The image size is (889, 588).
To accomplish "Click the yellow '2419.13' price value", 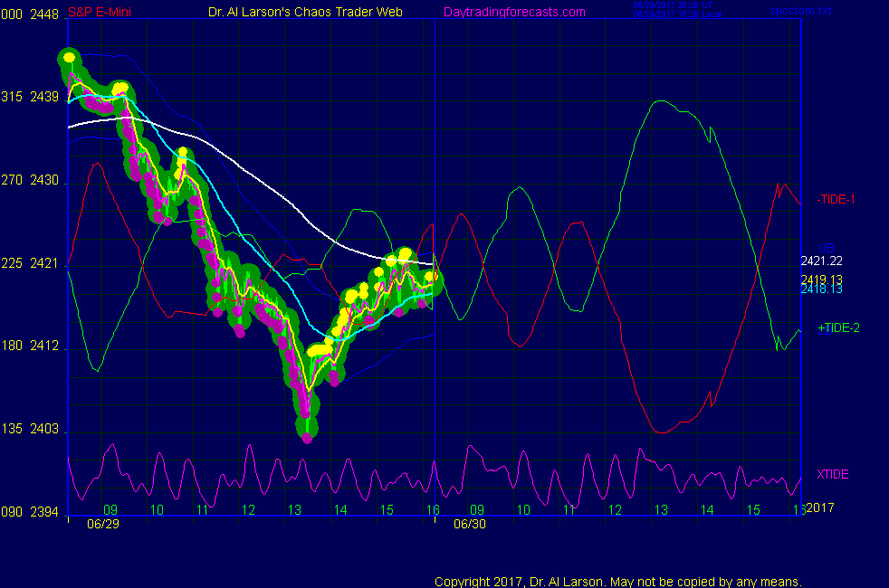I will click(x=821, y=280).
